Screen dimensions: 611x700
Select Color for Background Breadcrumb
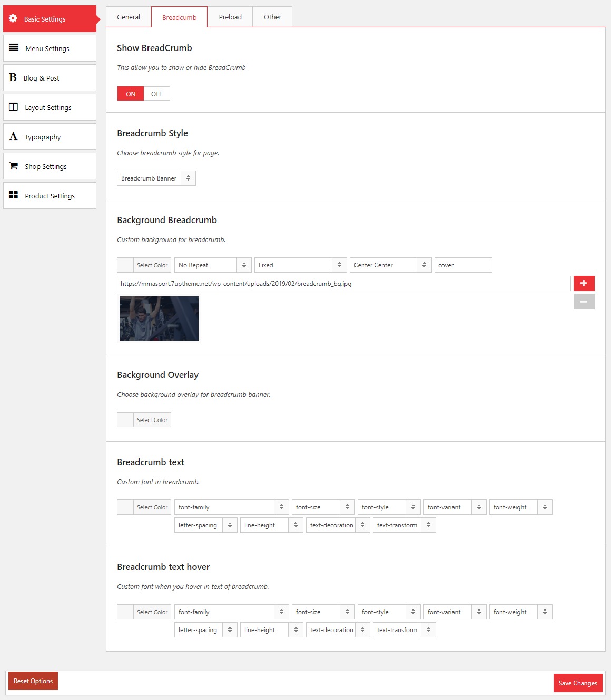click(144, 265)
